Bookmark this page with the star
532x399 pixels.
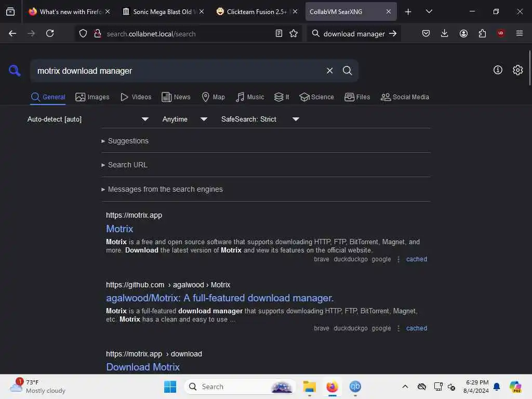(x=294, y=33)
